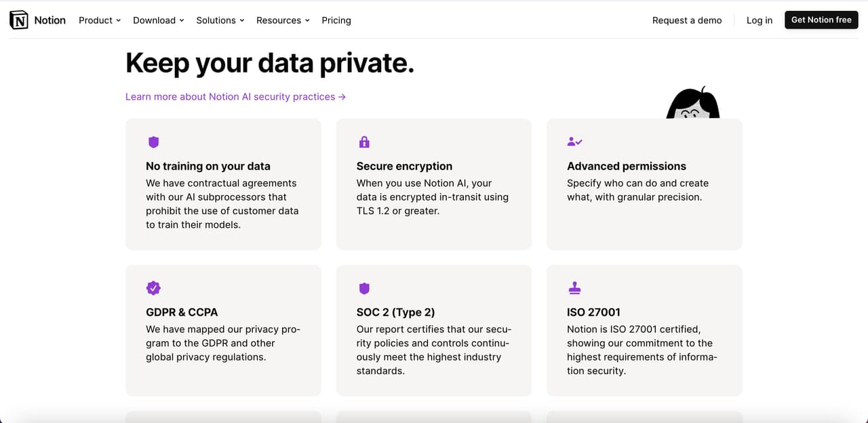Click the shield icon above No training on your data
Screen dimensions: 868x423
pyautogui.click(x=153, y=142)
